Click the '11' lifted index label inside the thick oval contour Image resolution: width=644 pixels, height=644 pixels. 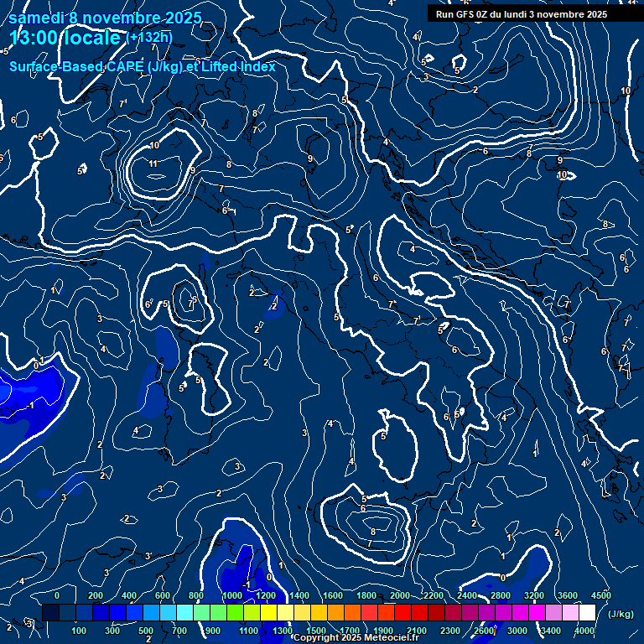point(153,164)
